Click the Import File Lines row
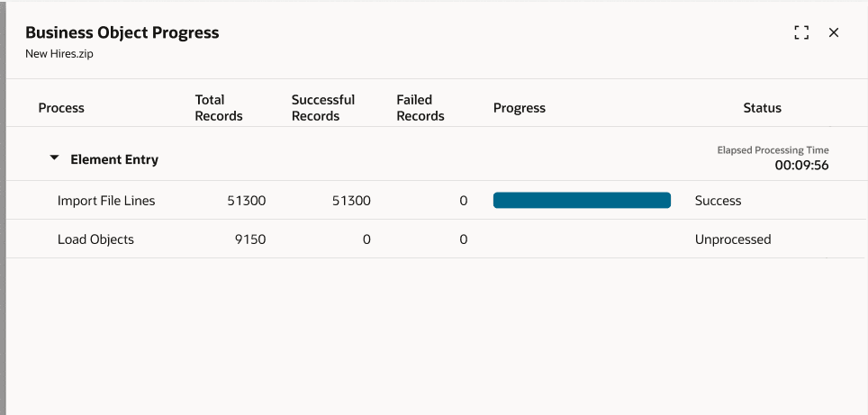This screenshot has width=868, height=415. point(106,201)
